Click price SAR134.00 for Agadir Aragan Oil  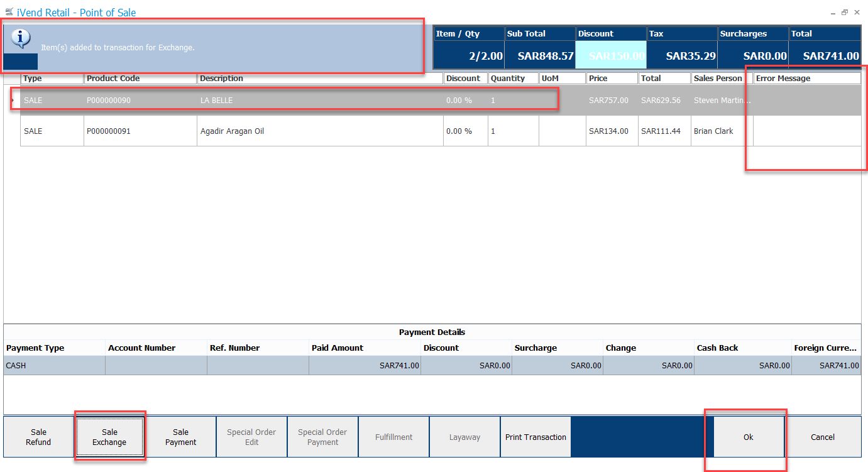[608, 131]
